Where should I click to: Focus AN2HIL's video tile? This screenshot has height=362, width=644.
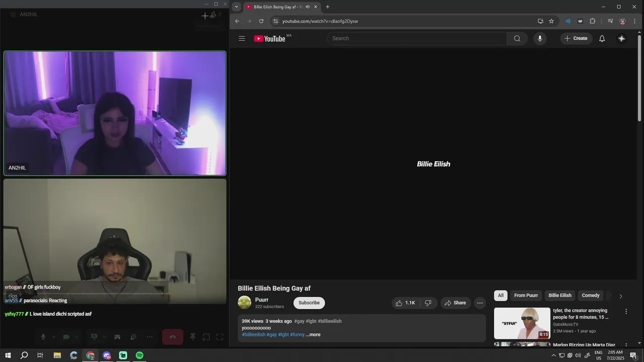pos(115,113)
